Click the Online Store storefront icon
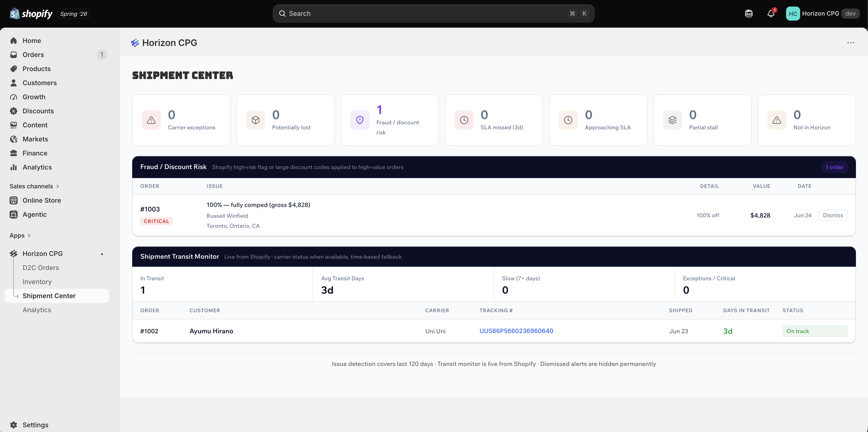 [14, 200]
